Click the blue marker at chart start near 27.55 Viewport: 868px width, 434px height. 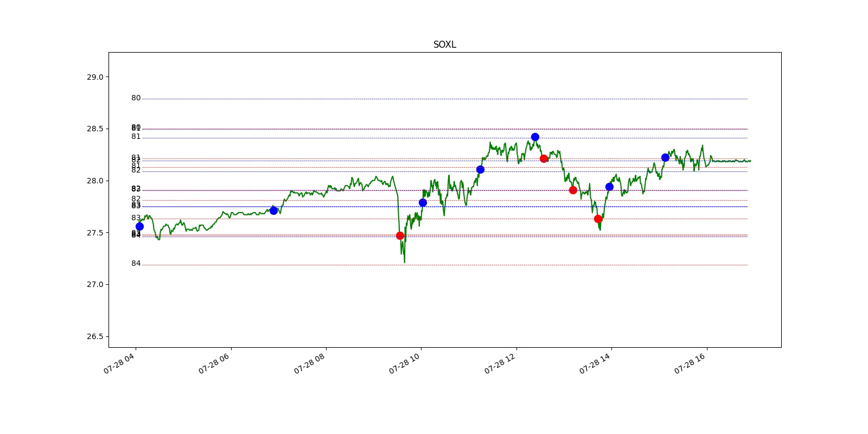coord(139,226)
